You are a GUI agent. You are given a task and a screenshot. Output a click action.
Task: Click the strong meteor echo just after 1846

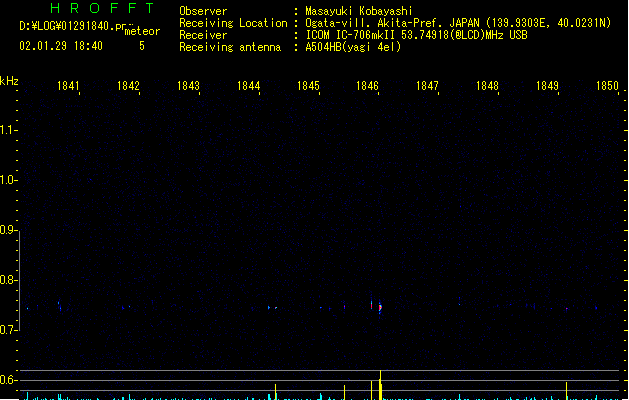380,307
